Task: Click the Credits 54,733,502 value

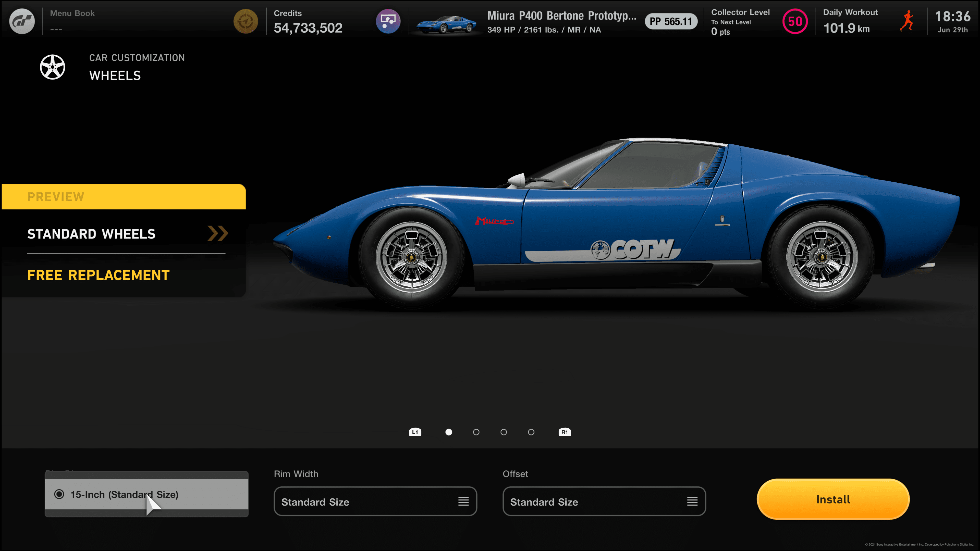Action: [308, 28]
